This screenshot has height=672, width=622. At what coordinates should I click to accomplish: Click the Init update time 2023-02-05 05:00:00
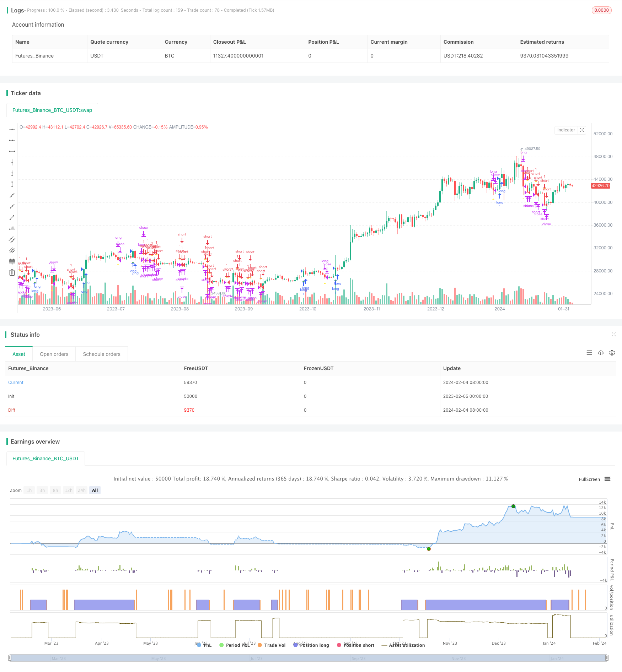pos(466,396)
